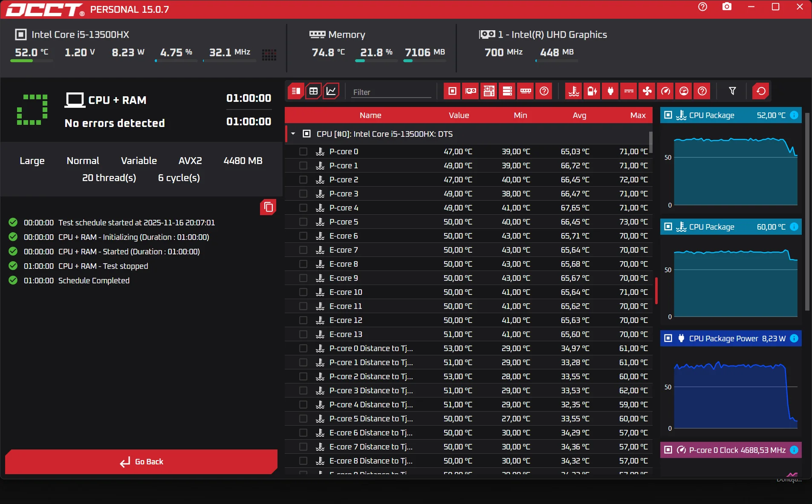Filter sensors by power plug icon
The height and width of the screenshot is (504, 812).
point(611,91)
